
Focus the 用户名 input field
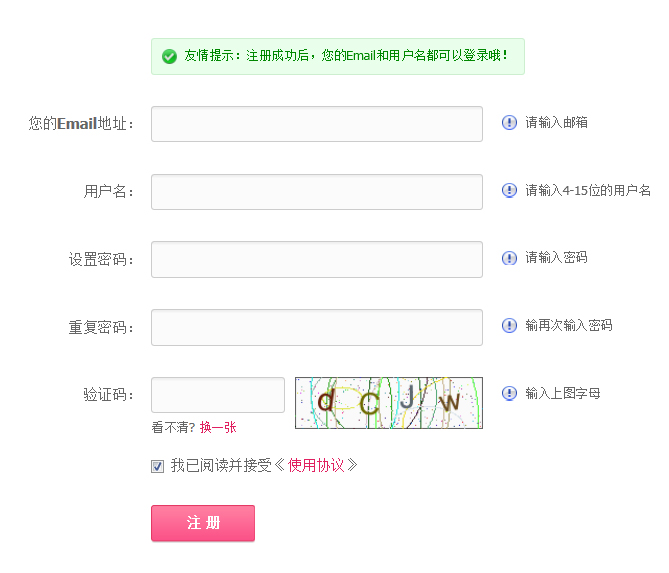point(316,192)
